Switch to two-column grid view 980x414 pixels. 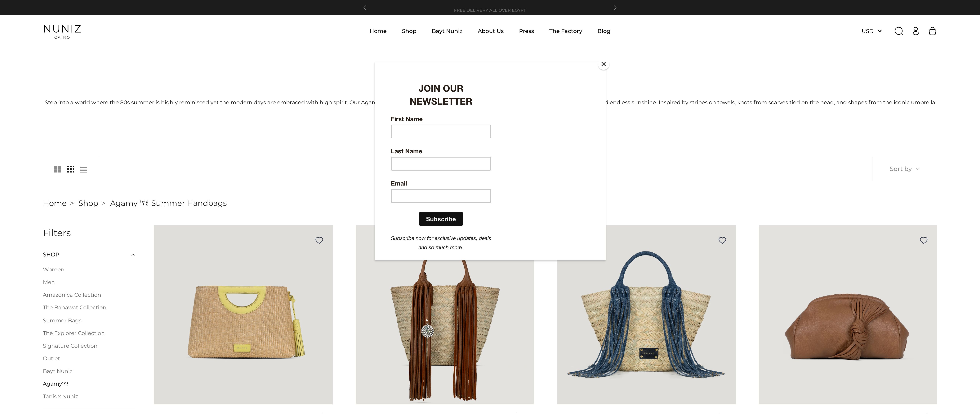(x=58, y=169)
